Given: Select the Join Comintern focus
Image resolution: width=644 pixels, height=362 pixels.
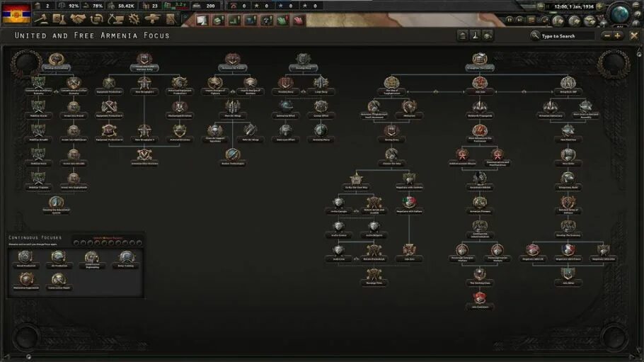Looking at the screenshot, I should (x=479, y=300).
